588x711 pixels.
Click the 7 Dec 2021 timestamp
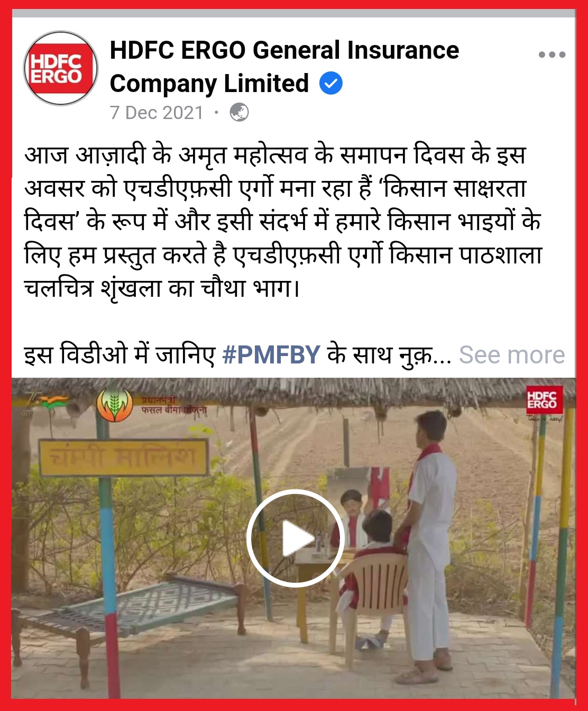tap(157, 113)
